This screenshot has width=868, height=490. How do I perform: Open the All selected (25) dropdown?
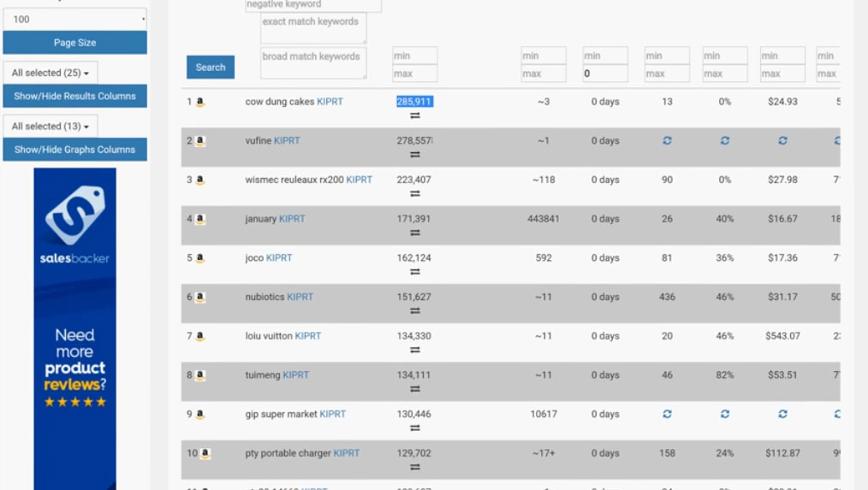[51, 74]
